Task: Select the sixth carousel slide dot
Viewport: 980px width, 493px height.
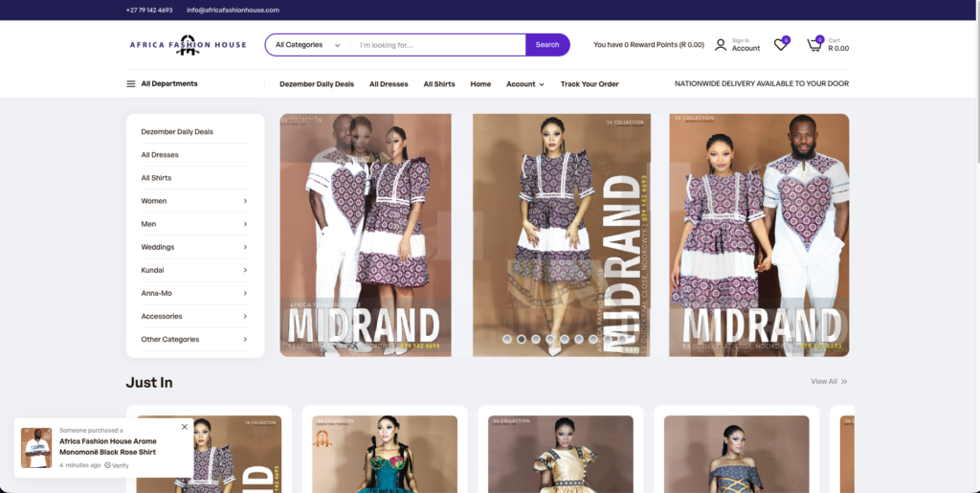Action: pyautogui.click(x=579, y=339)
